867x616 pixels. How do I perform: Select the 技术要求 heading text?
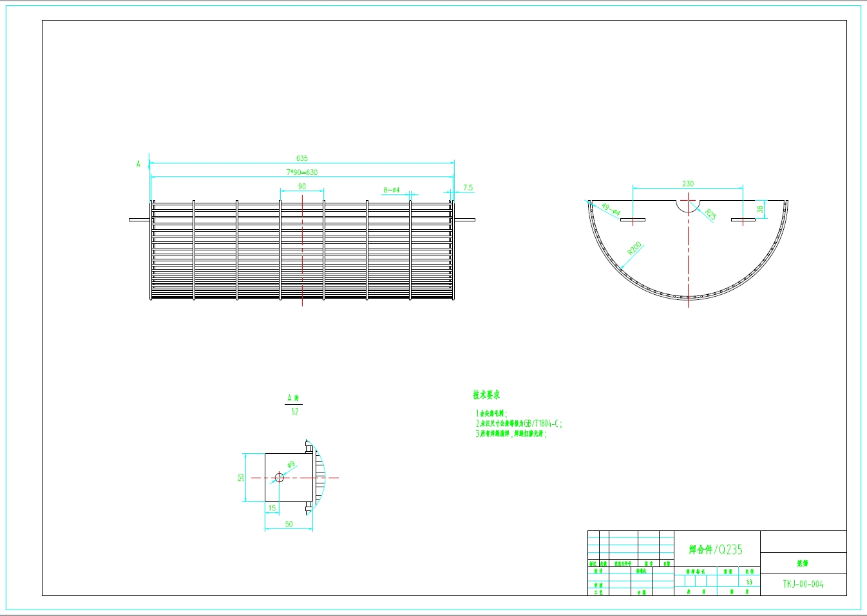(x=486, y=395)
